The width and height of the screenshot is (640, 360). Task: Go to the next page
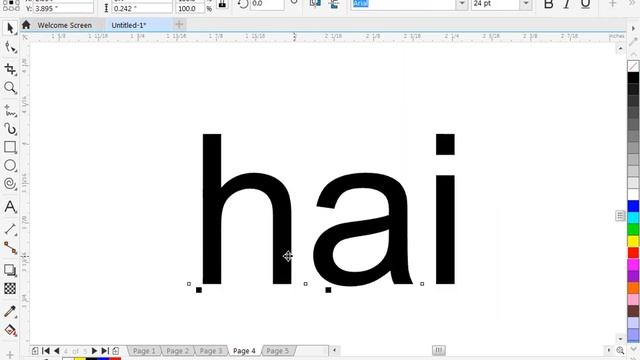point(94,351)
